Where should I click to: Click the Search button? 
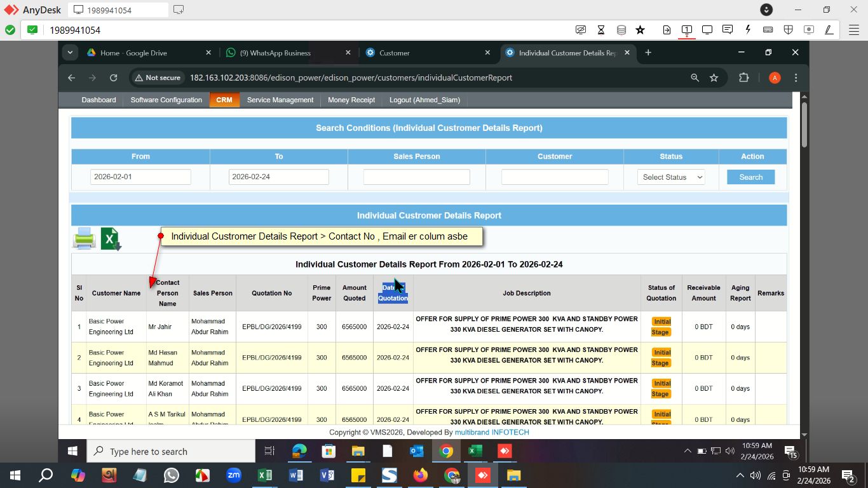[x=750, y=177]
